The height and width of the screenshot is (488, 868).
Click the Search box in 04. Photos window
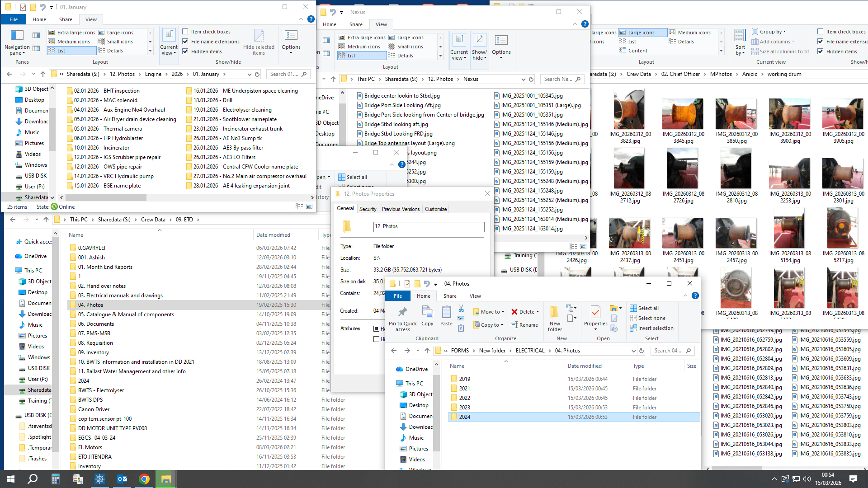point(672,351)
